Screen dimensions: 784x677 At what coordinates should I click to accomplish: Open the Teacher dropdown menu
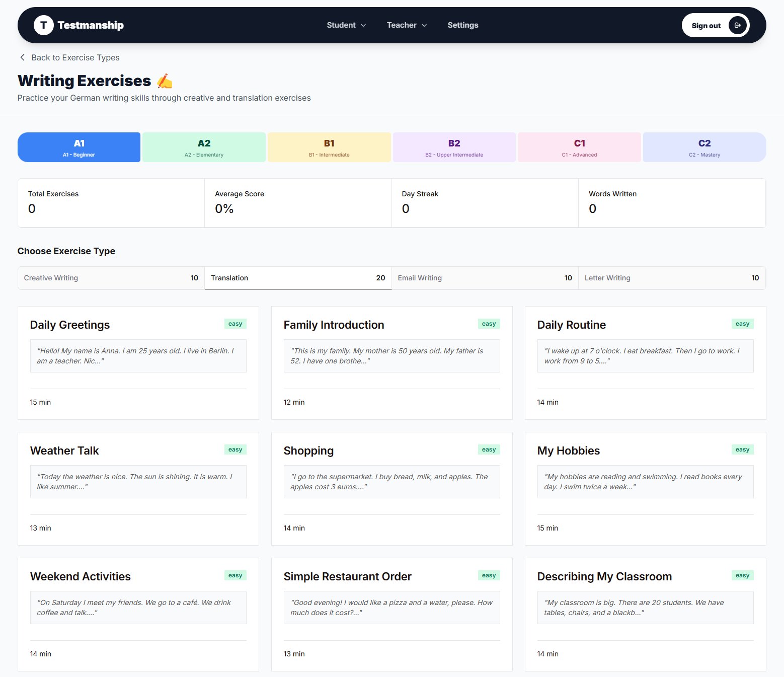coord(407,25)
